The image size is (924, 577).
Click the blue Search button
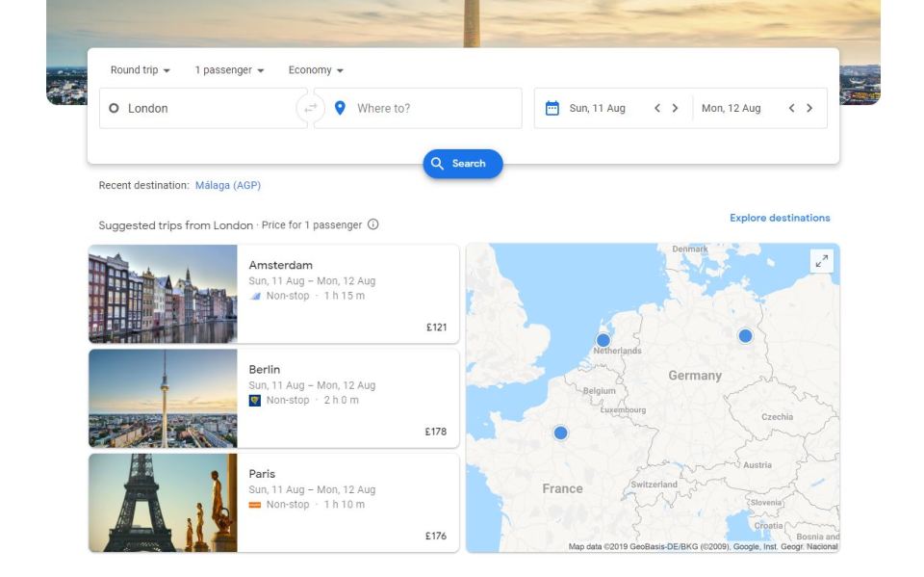[x=463, y=164]
